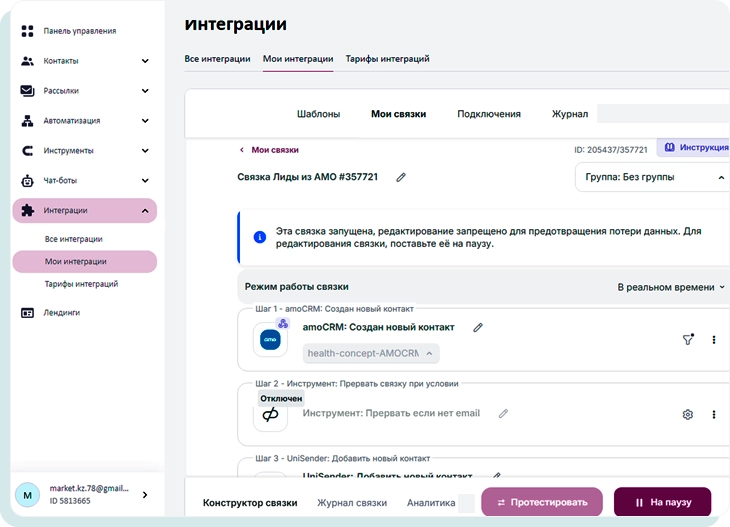
Task: Click the Протестировать button
Action: click(542, 502)
